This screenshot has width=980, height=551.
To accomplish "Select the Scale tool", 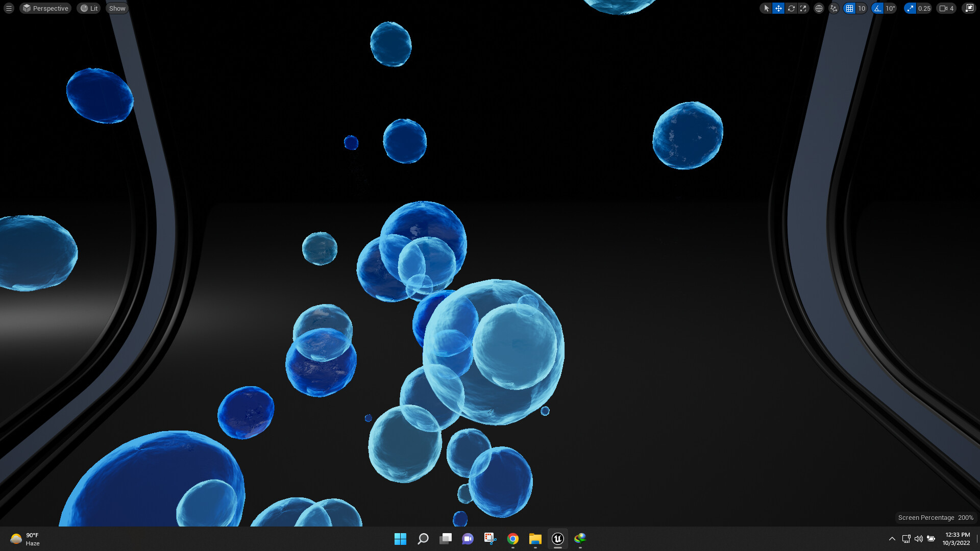I will click(803, 8).
